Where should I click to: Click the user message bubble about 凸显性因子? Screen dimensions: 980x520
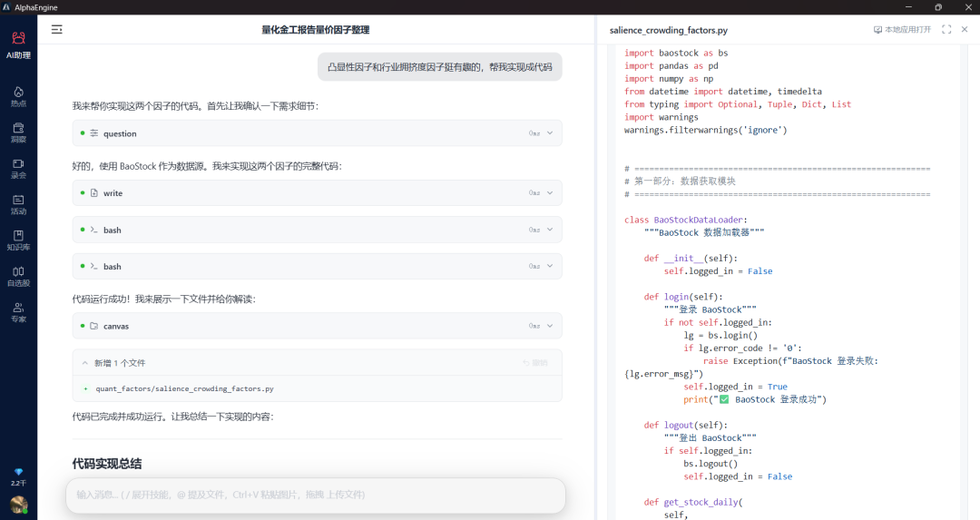439,67
